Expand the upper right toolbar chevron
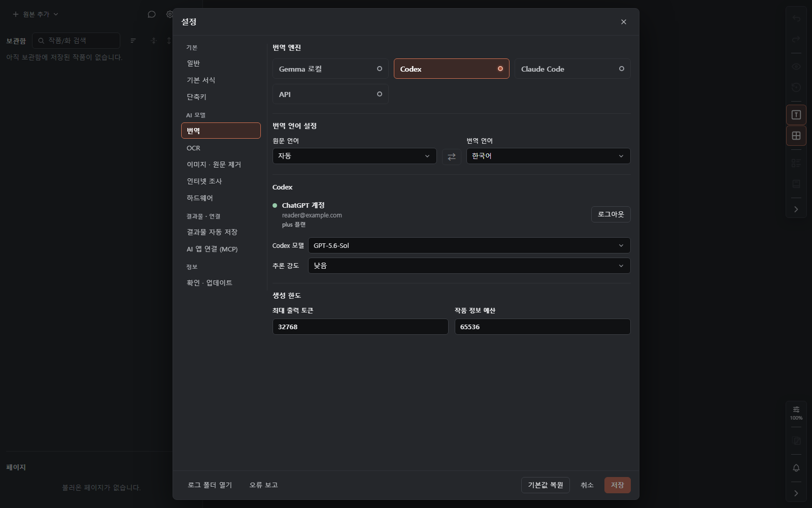The width and height of the screenshot is (812, 508). pyautogui.click(x=796, y=209)
